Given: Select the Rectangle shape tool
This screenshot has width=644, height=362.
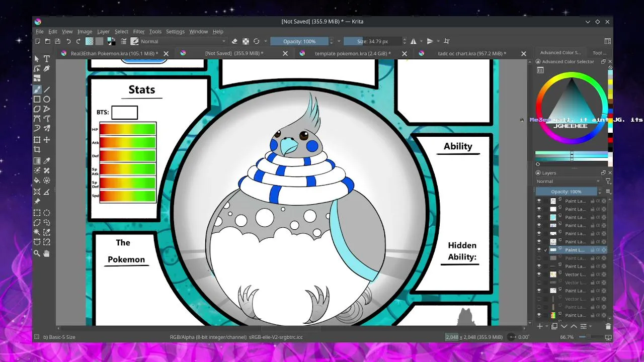Looking at the screenshot, I should tap(37, 99).
